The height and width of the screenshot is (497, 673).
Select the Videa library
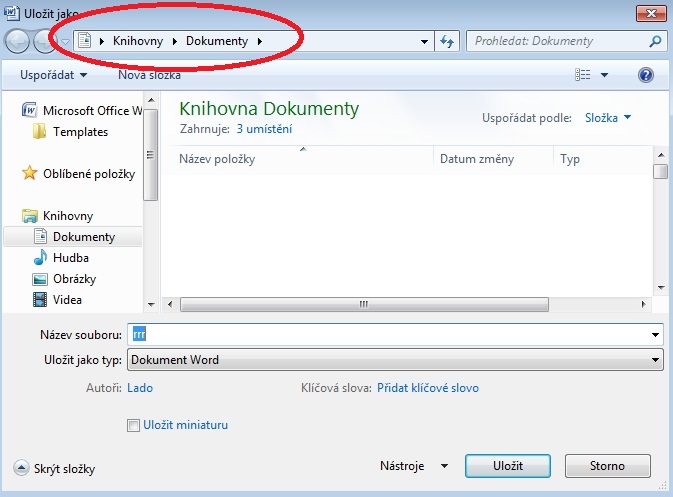click(x=67, y=300)
